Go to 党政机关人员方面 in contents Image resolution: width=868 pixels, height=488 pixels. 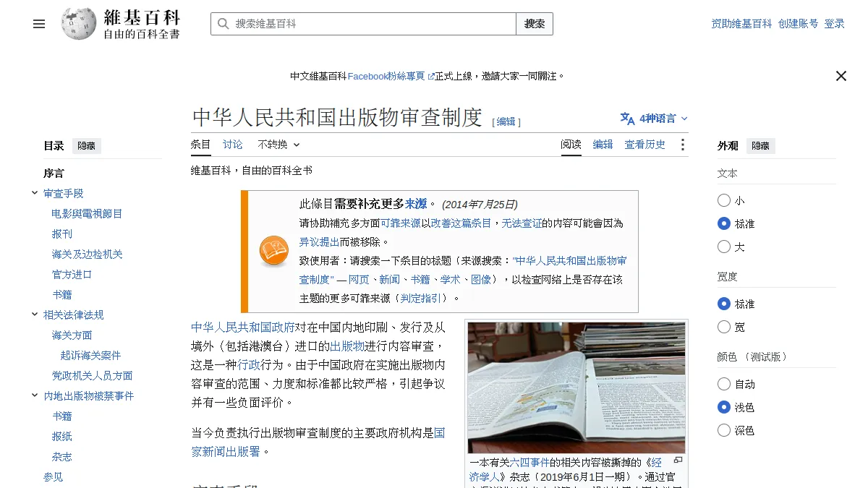[92, 375]
